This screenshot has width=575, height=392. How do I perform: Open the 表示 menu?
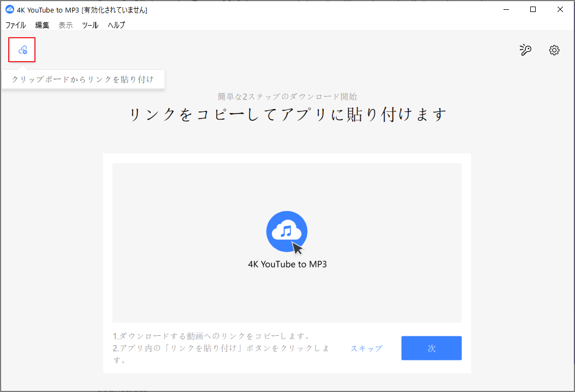(x=66, y=25)
